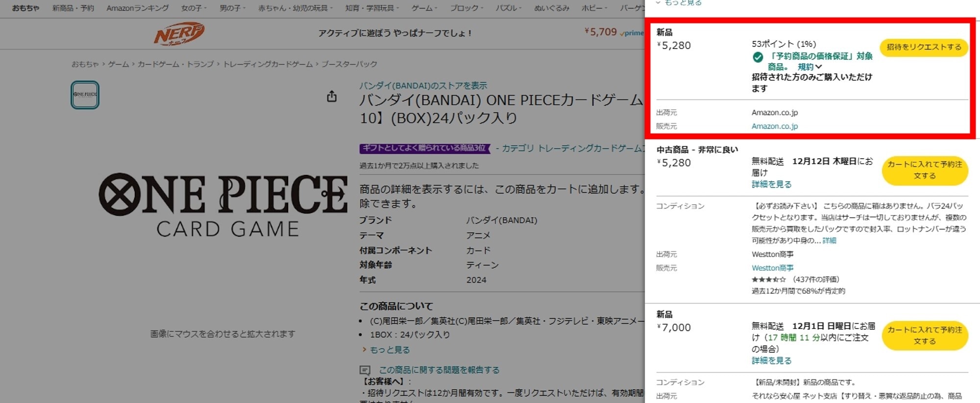Click the 53ポイント (1%) text
The image size is (980, 403).
(784, 44)
